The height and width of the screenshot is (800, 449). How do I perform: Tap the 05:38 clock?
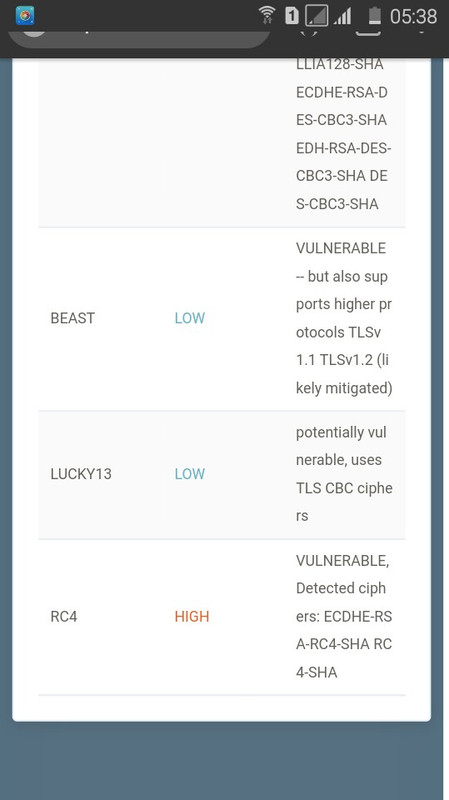point(413,16)
